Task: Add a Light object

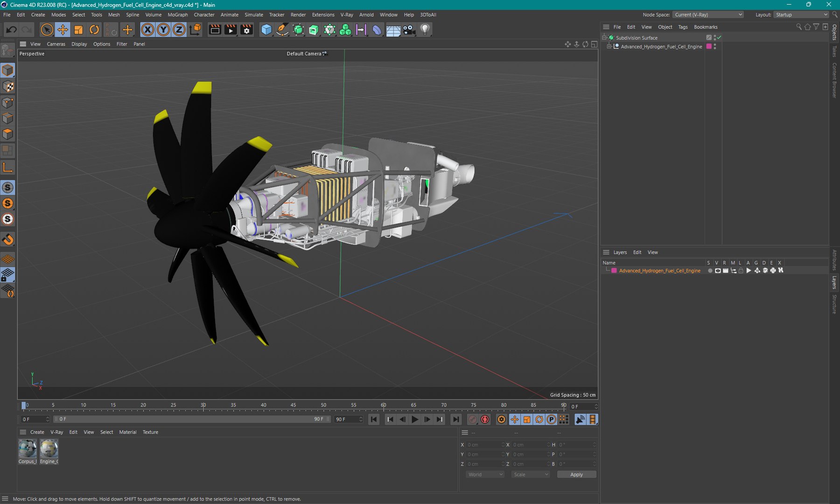Action: click(x=425, y=30)
